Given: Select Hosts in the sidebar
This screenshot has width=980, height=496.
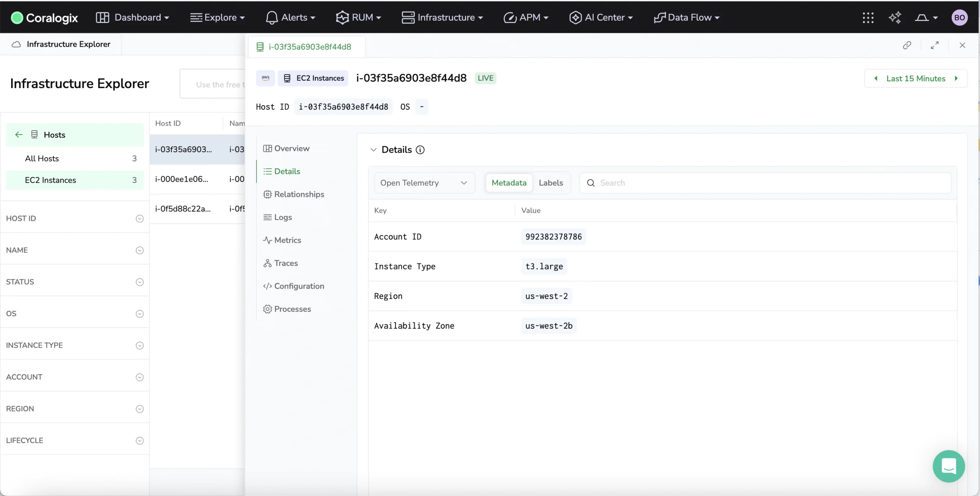Looking at the screenshot, I should [x=75, y=135].
